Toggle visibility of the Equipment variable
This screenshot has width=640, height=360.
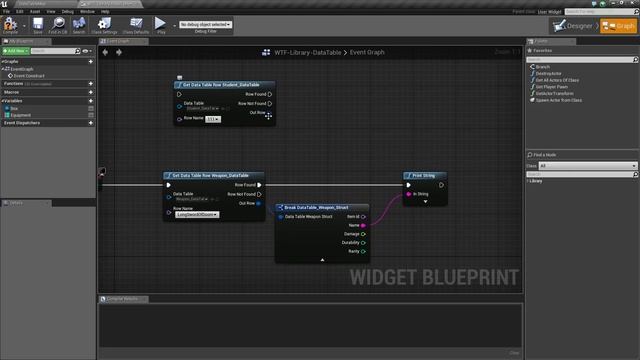(91, 115)
